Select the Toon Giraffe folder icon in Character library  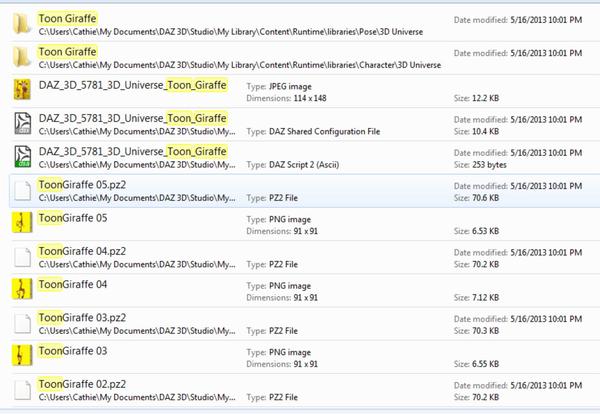click(x=22, y=57)
